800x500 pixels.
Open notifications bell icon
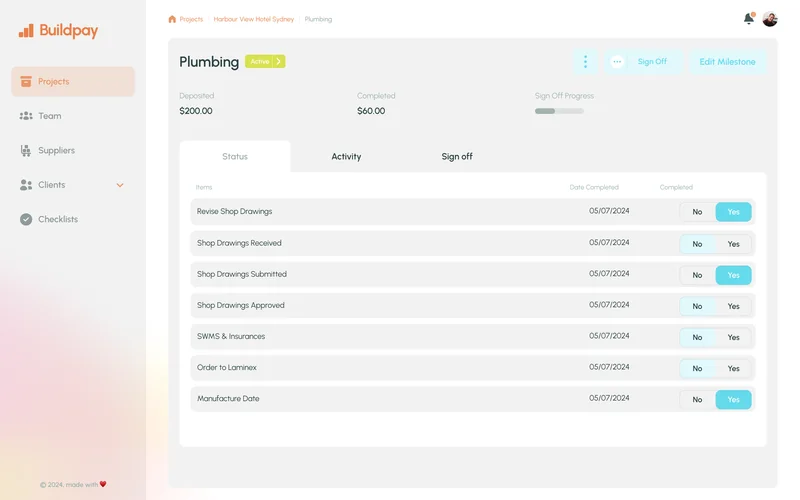click(748, 18)
